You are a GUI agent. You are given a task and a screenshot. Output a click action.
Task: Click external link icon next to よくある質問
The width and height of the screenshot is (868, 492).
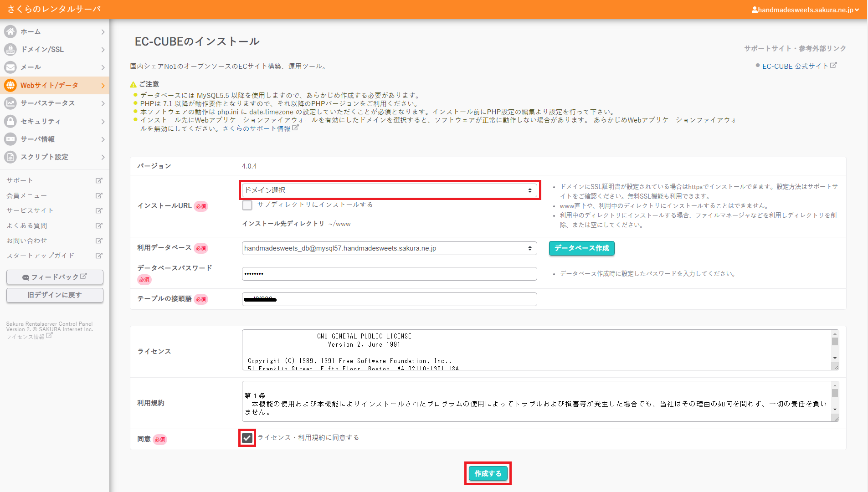coord(99,225)
